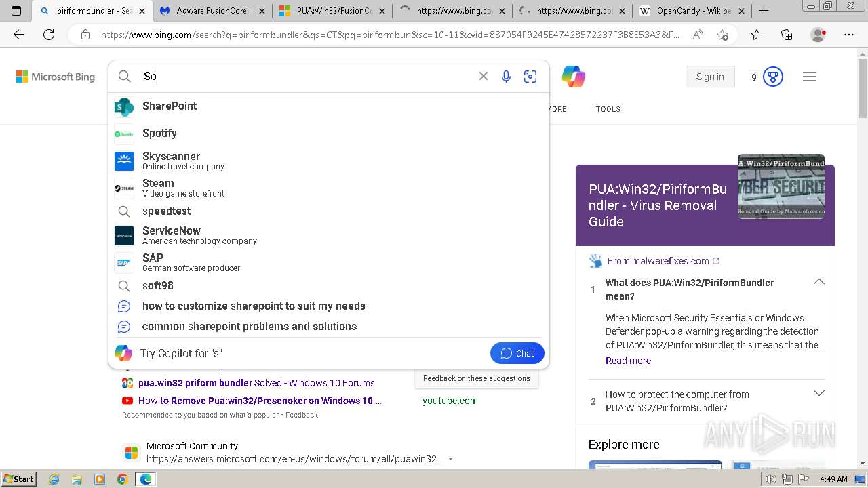Switch to piriformbundler search tab
868x488 pixels.
click(94, 11)
